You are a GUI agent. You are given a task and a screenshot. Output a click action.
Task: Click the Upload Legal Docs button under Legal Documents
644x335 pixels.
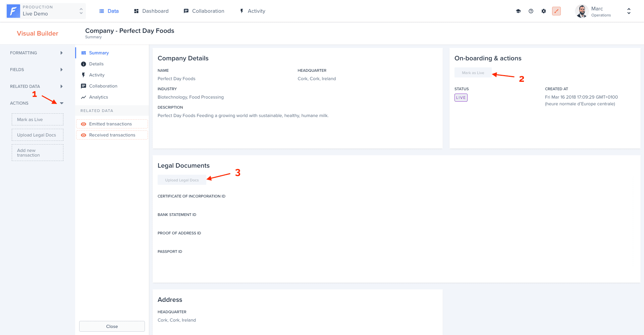tap(182, 180)
